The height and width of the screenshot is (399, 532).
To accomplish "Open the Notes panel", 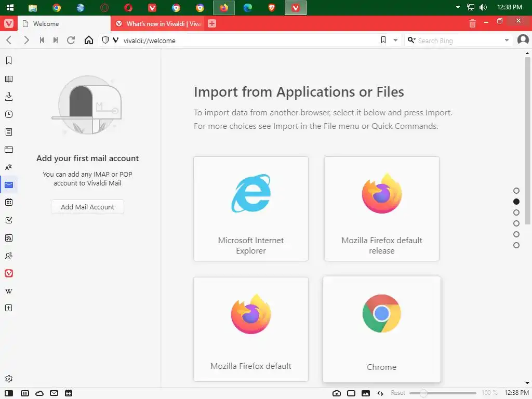I will (9, 131).
